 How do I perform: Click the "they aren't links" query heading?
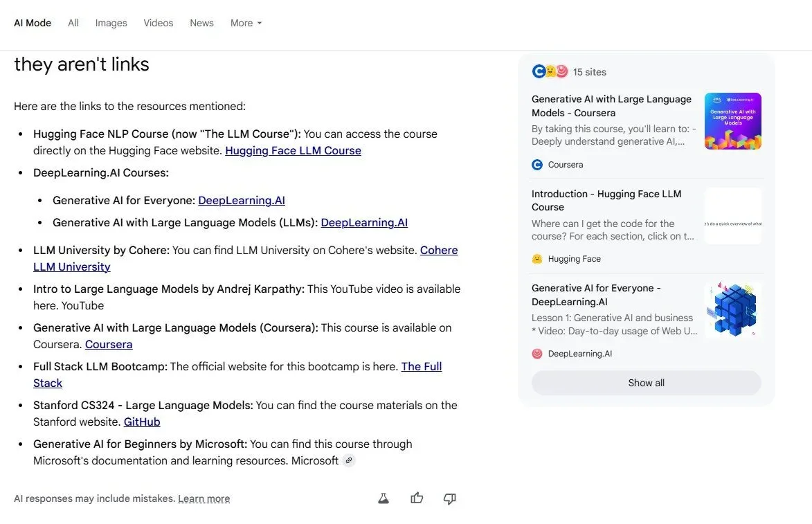pos(82,64)
